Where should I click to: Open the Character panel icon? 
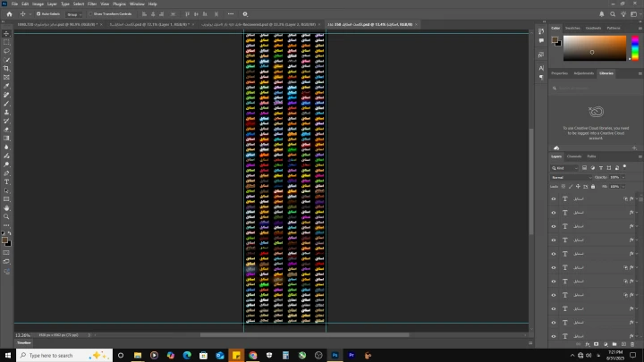541,68
